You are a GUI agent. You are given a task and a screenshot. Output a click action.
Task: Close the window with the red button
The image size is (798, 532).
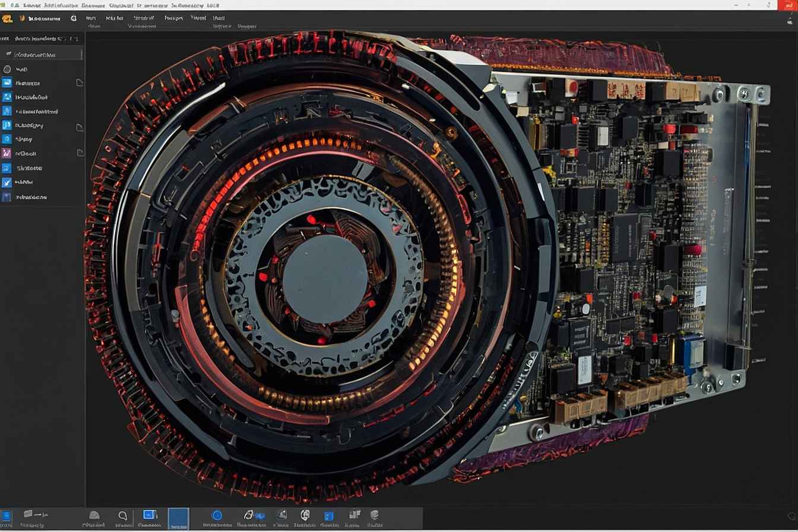point(787,5)
